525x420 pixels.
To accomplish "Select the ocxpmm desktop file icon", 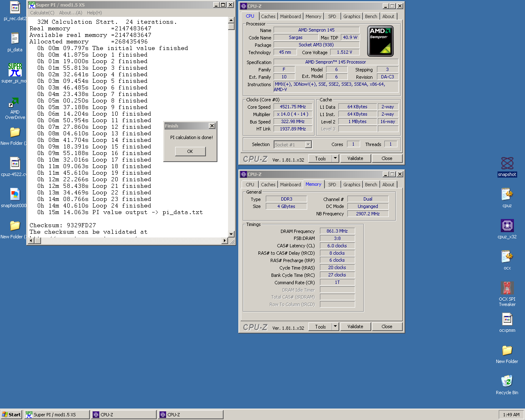I will click(x=507, y=319).
